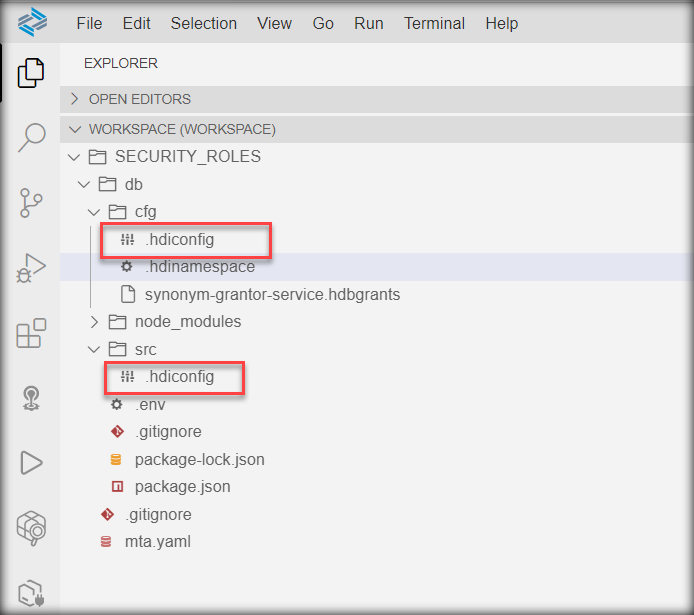Click the cube with magnifier activity bar icon
The width and height of the screenshot is (694, 615).
(x=31, y=528)
